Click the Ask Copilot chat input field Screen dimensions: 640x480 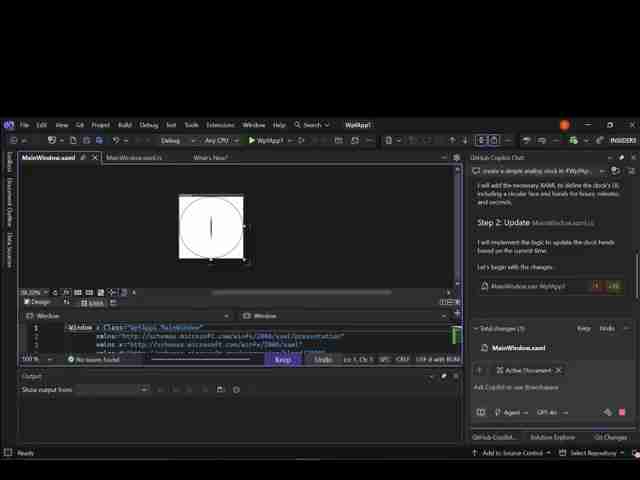coord(553,388)
